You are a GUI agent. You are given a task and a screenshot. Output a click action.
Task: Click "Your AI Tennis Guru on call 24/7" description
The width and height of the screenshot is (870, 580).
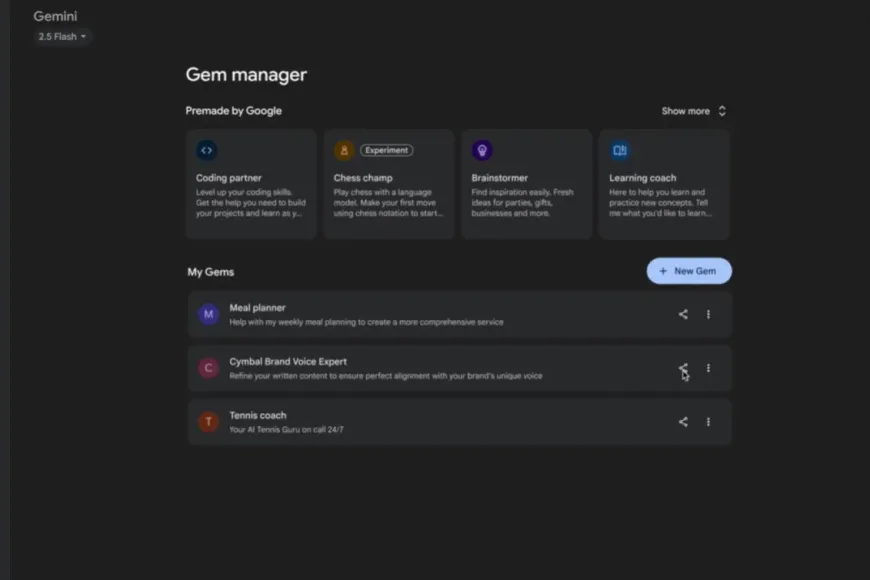[286, 430]
